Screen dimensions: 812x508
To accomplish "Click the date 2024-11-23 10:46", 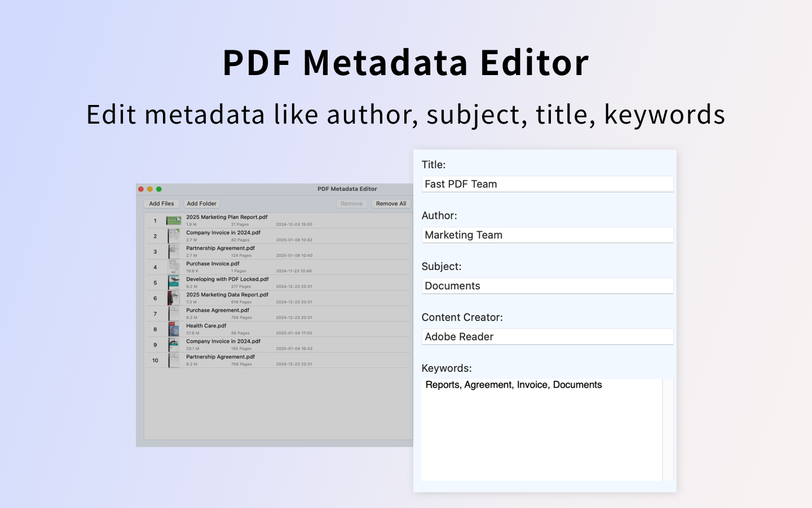I will (x=294, y=271).
